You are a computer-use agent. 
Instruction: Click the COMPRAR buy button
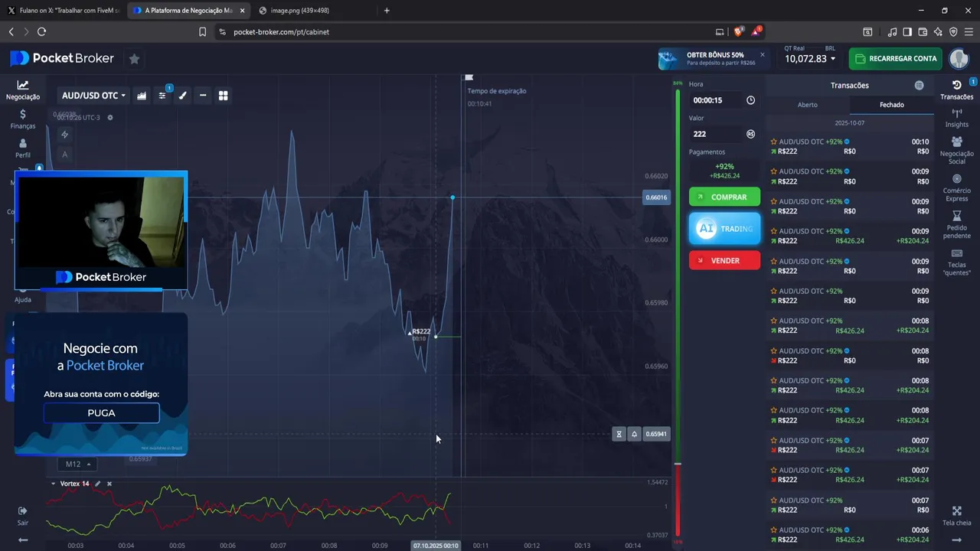pyautogui.click(x=724, y=197)
